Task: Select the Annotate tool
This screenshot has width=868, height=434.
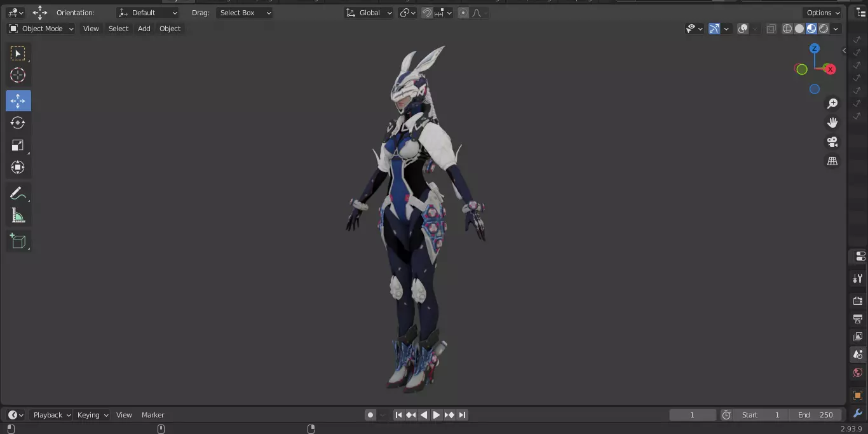Action: (x=18, y=194)
